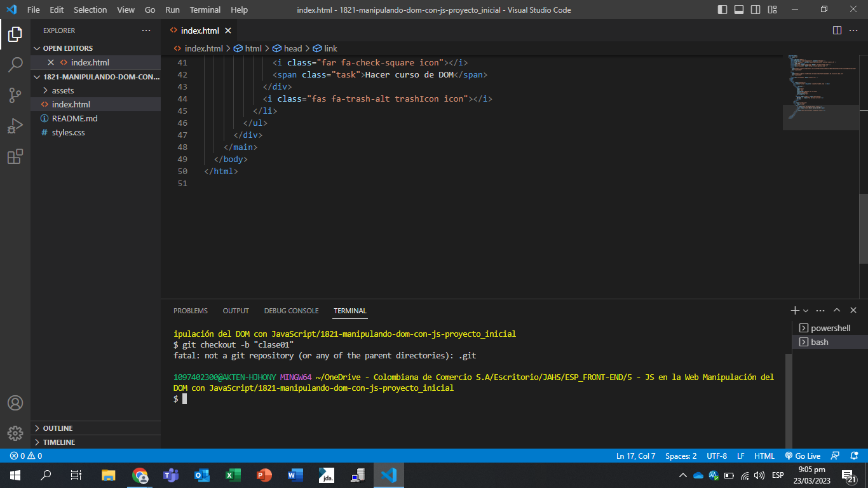This screenshot has height=488, width=868.
Task: Open Excel from the Windows taskbar
Action: (x=233, y=475)
